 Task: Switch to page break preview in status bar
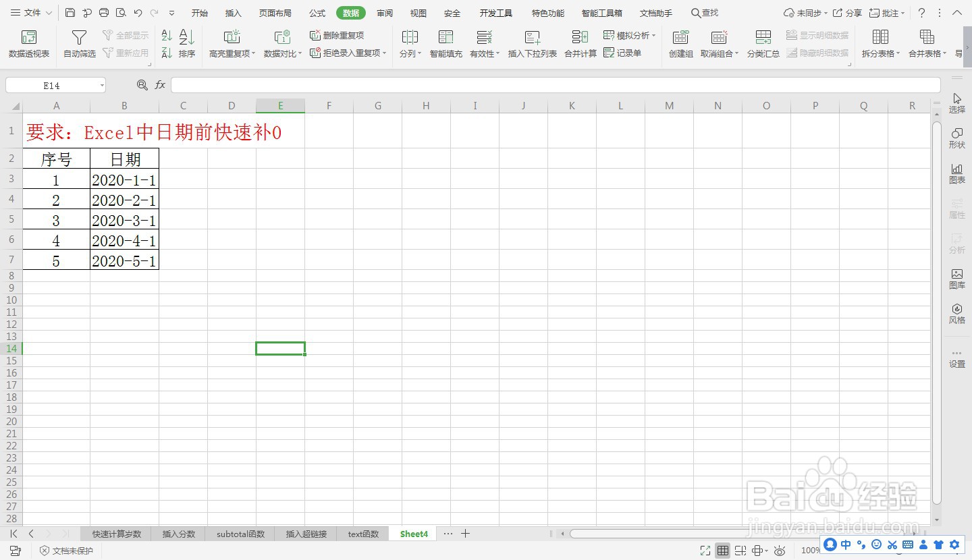point(740,551)
